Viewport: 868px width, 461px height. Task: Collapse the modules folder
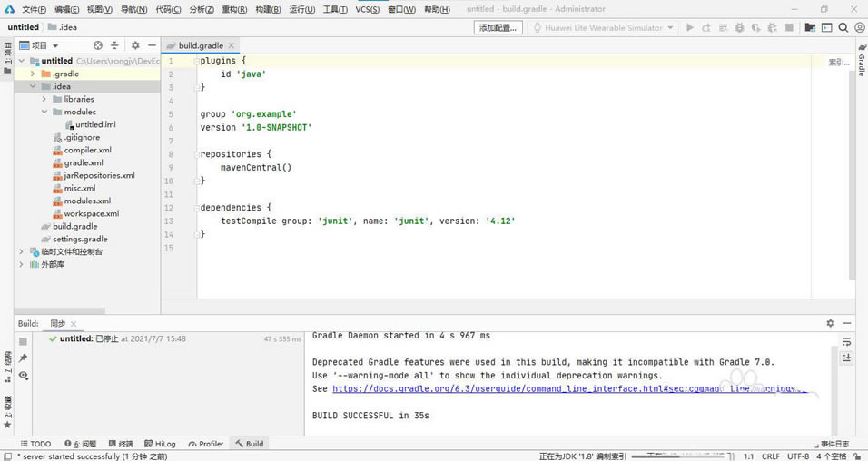tap(44, 112)
